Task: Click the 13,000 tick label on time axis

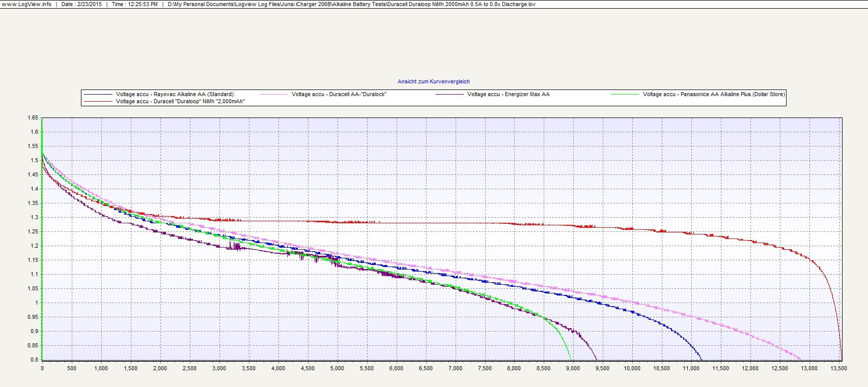Action: point(809,368)
